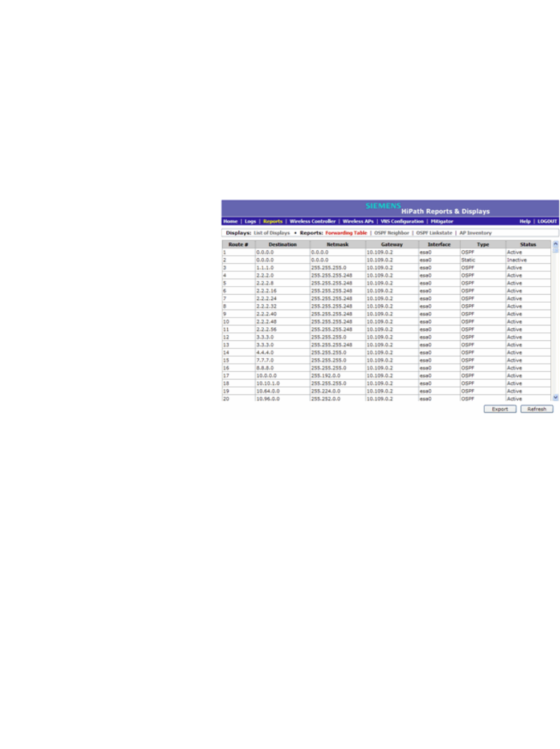The height and width of the screenshot is (749, 560).
Task: Open the Mitigator menu item
Action: (x=442, y=221)
